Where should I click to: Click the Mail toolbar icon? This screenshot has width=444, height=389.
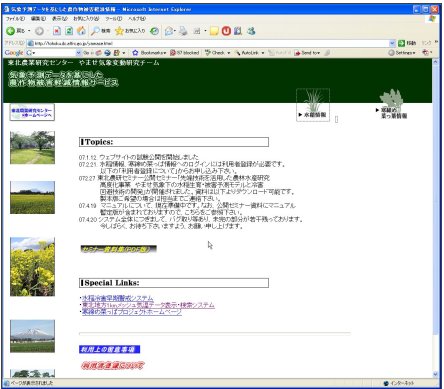(x=169, y=31)
